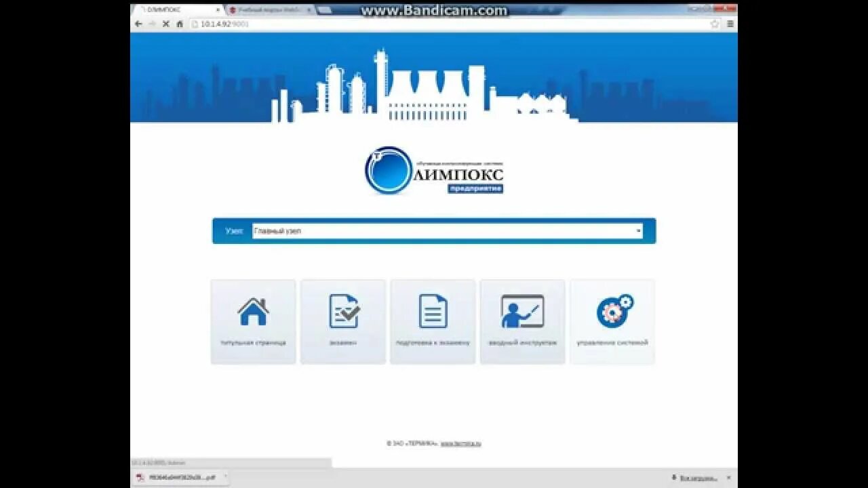868x488 pixels.
Task: Open the downloaded pdf file in downloads bar
Action: pyautogui.click(x=178, y=477)
